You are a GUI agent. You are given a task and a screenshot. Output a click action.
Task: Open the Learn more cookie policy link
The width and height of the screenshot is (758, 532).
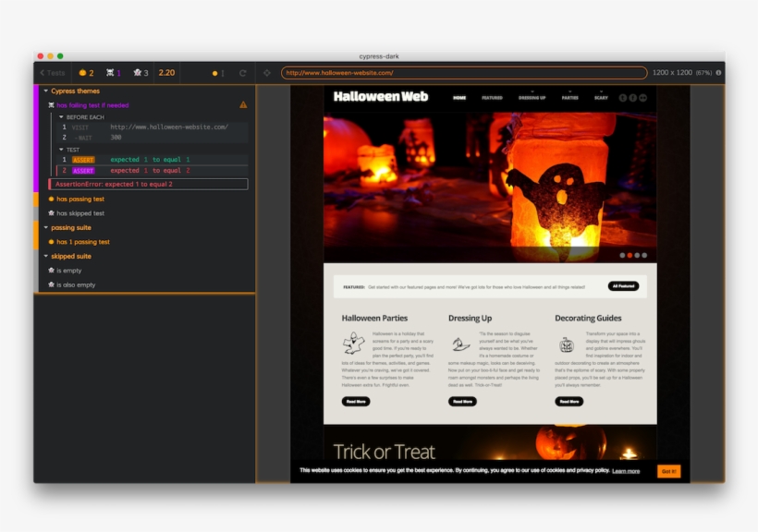click(x=626, y=471)
